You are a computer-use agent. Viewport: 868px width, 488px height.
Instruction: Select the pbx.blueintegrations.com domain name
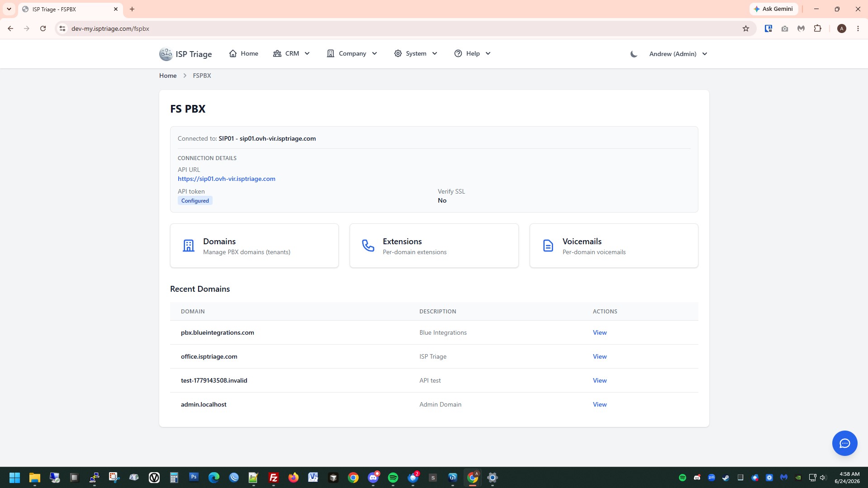pos(218,332)
